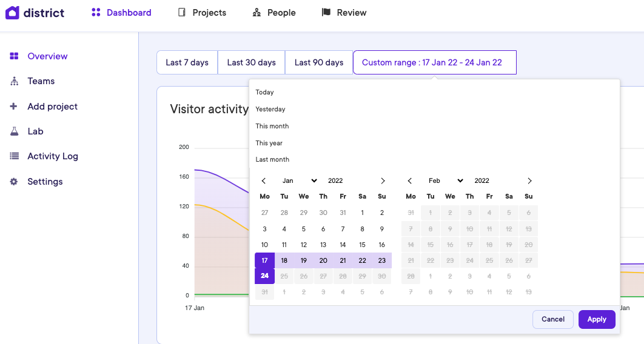Open Settings gear icon in sidebar
644x344 pixels.
[14, 182]
